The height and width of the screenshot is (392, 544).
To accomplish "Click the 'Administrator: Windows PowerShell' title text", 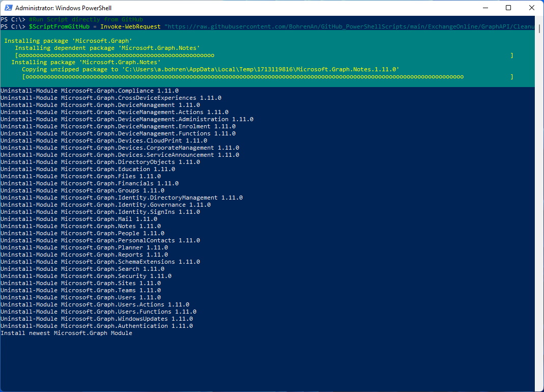I will pos(63,8).
